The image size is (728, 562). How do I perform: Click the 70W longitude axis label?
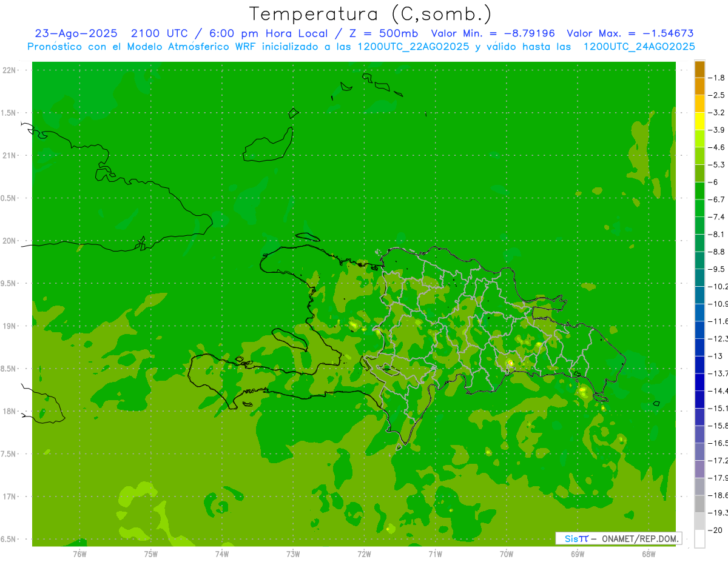(x=507, y=554)
